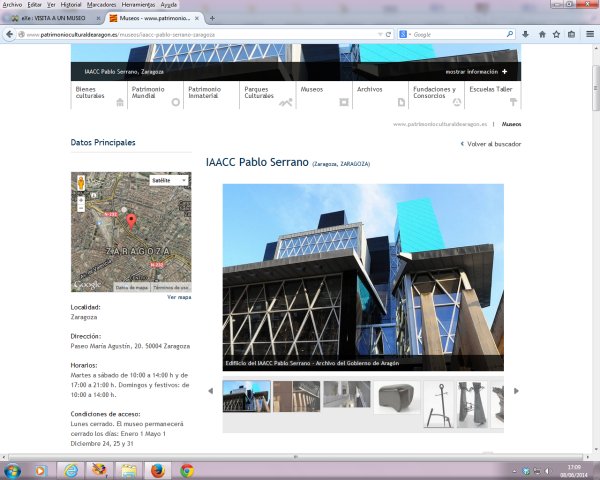
Task: Click the Street View pegman on map
Action: click(x=81, y=182)
